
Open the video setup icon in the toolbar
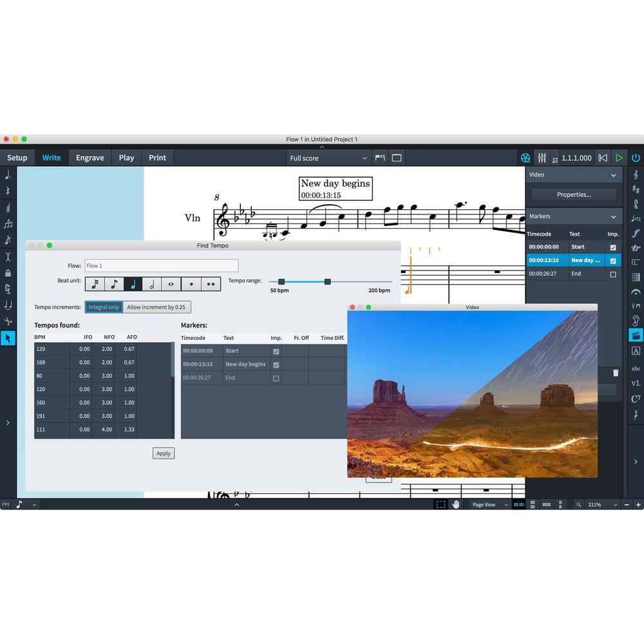[526, 157]
